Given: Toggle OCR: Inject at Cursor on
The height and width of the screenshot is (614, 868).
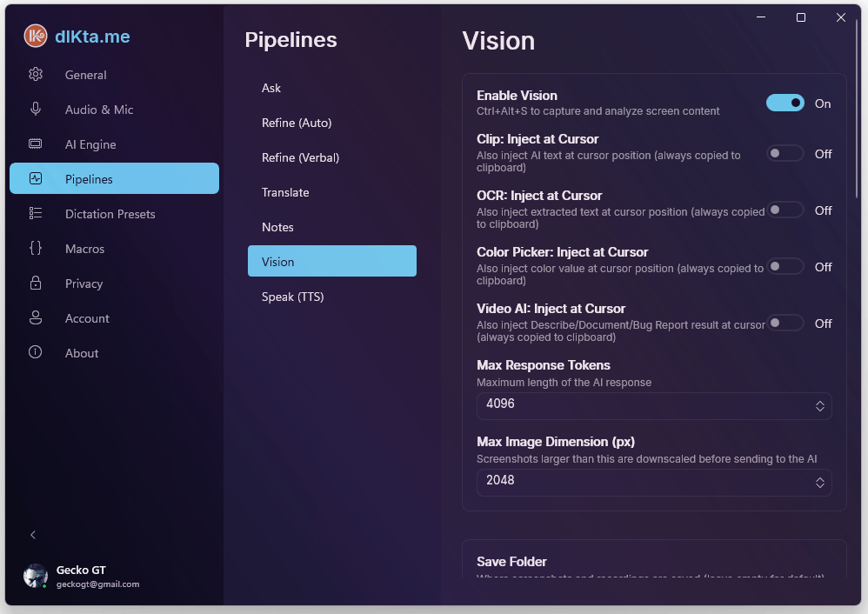Looking at the screenshot, I should pos(785,210).
